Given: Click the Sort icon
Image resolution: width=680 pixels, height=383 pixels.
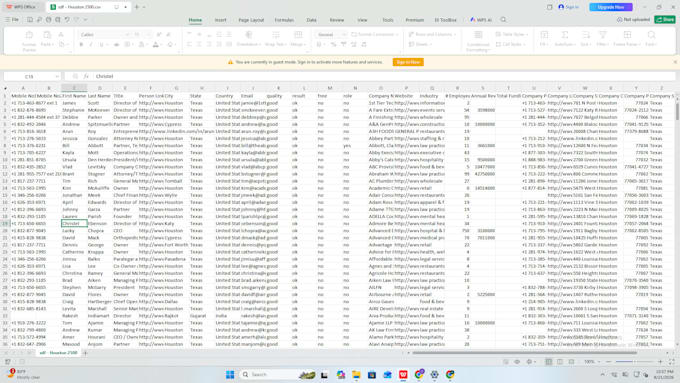Looking at the screenshot, I should point(585,35).
